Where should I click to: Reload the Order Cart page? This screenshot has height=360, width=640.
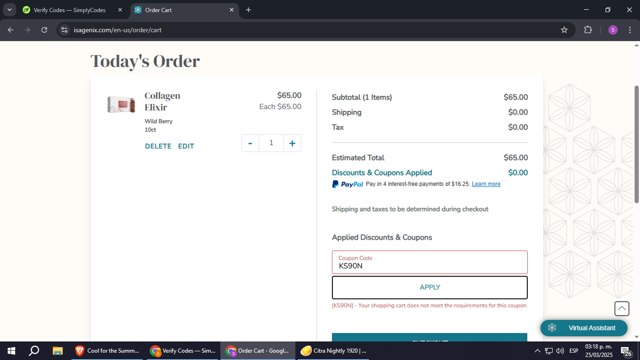click(44, 30)
